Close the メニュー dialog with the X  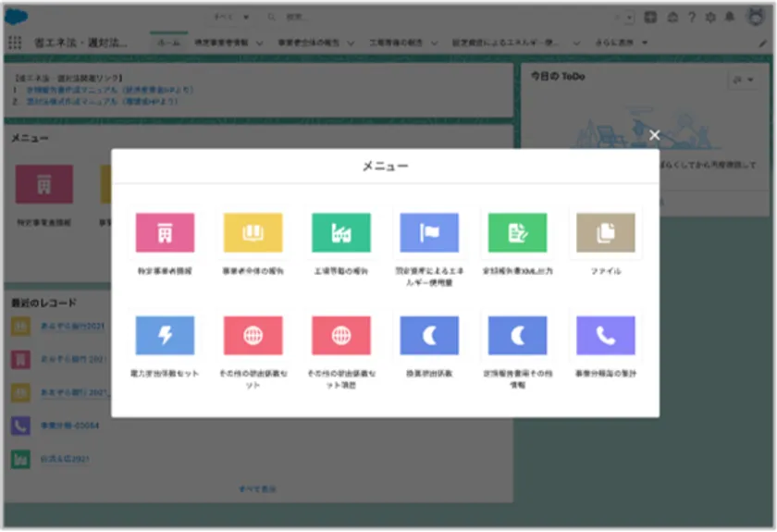[x=654, y=135]
